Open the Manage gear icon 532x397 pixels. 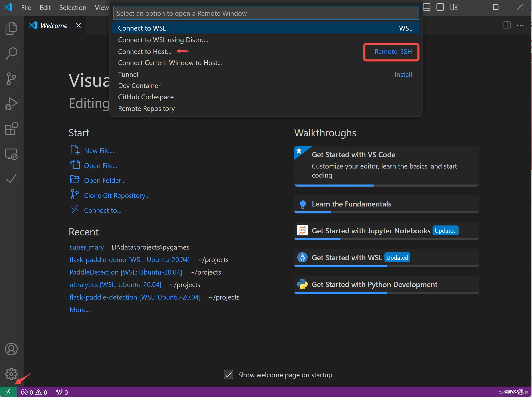pos(11,374)
